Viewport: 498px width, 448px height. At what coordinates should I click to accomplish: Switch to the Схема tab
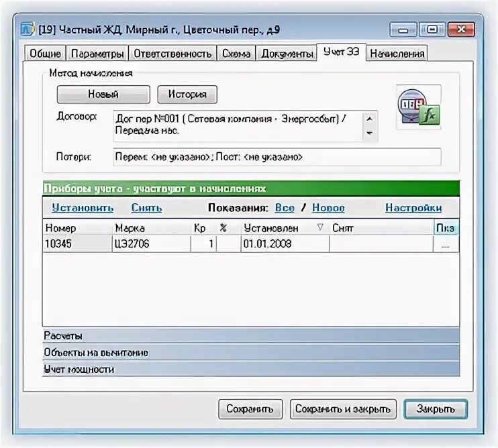click(x=236, y=53)
